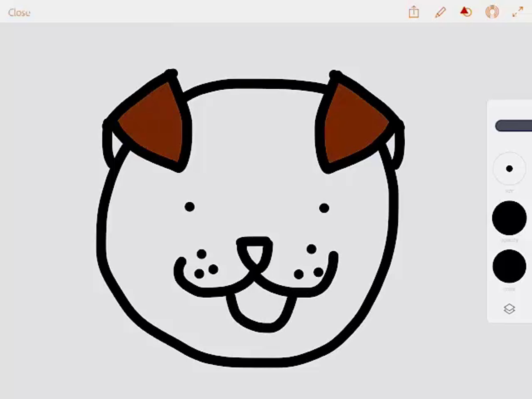Tap the Close button at top left
This screenshot has width=532, height=399.
pyautogui.click(x=19, y=12)
